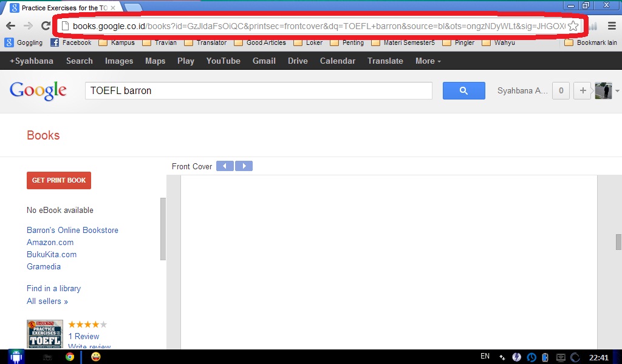Viewport: 622px width, 364px height.
Task: Open the BukuKita.com seller link
Action: 52,255
